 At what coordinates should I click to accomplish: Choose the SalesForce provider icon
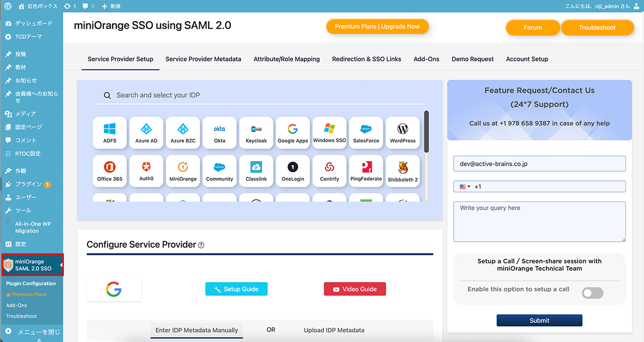(366, 133)
